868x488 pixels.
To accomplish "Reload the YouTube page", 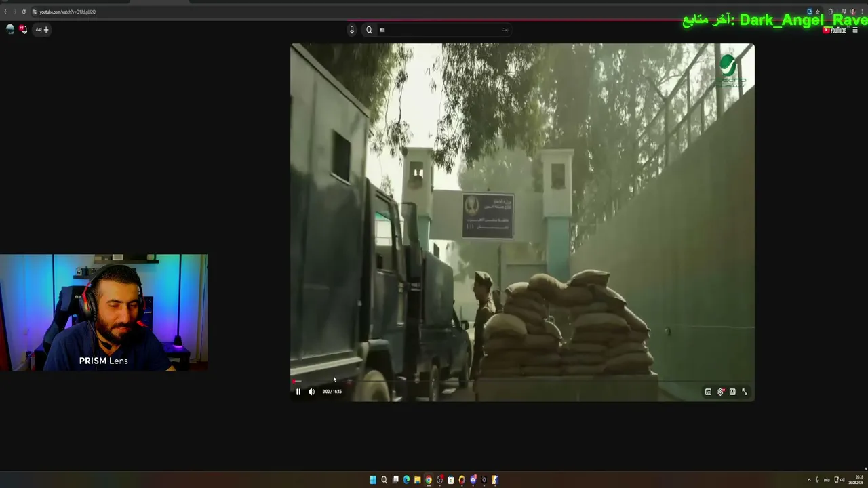I will [24, 12].
